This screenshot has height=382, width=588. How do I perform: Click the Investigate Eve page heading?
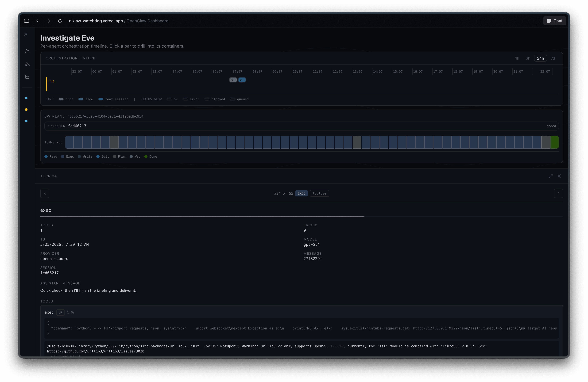[67, 38]
